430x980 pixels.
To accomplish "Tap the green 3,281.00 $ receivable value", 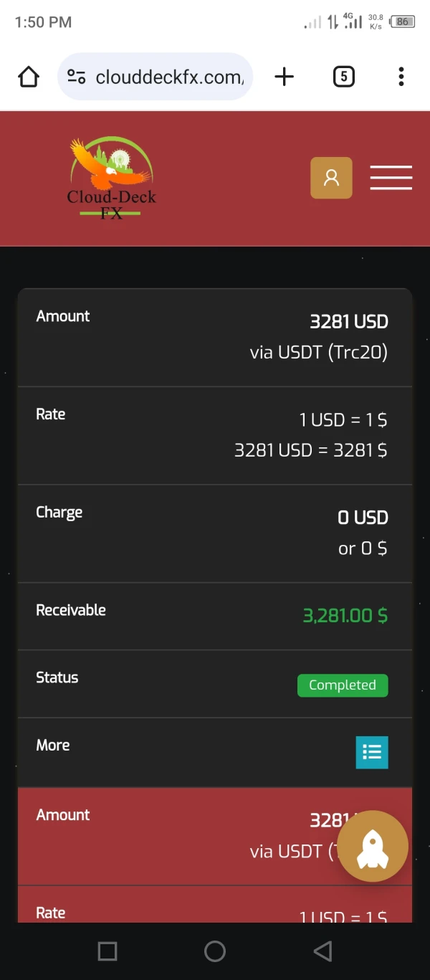I will pos(345,616).
